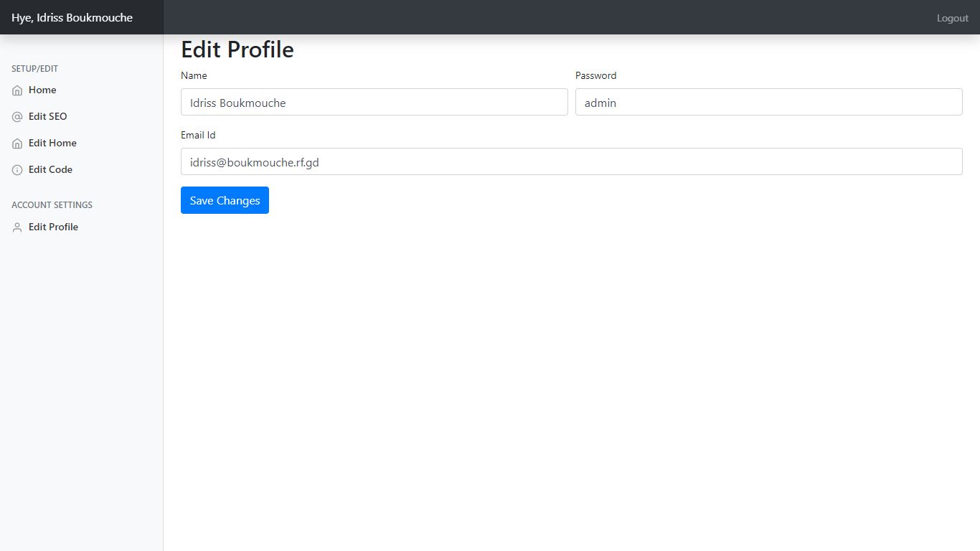Click the Name field label
980x551 pixels.
[x=194, y=75]
